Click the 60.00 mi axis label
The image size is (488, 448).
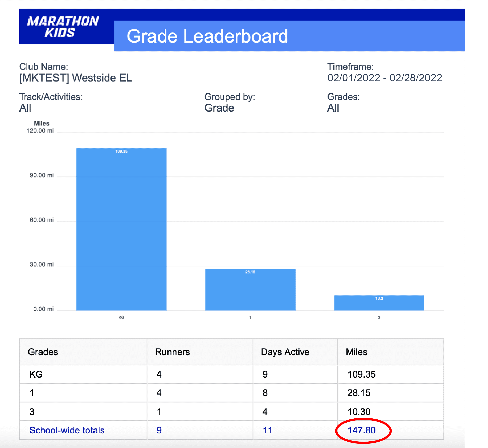coord(42,220)
